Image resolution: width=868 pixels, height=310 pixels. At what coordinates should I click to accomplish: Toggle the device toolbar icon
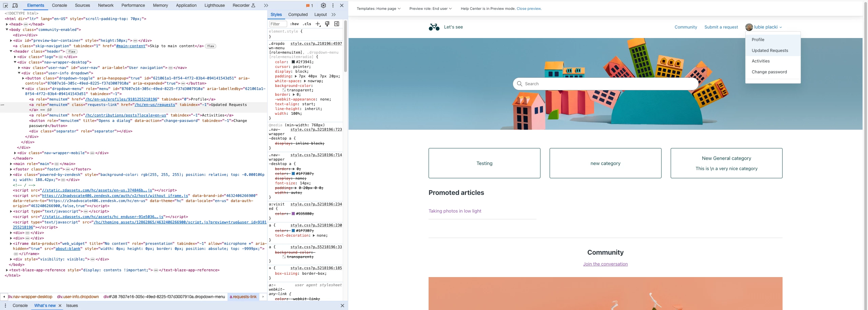tap(15, 5)
